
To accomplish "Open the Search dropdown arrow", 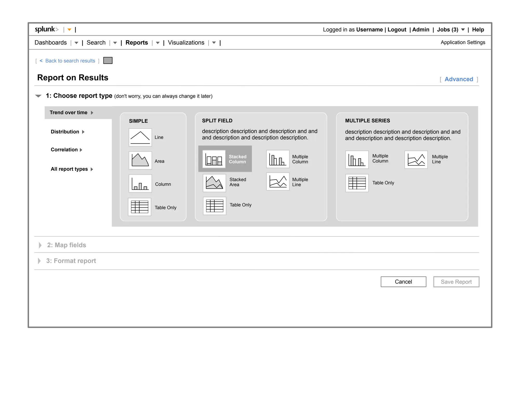I will (x=115, y=43).
